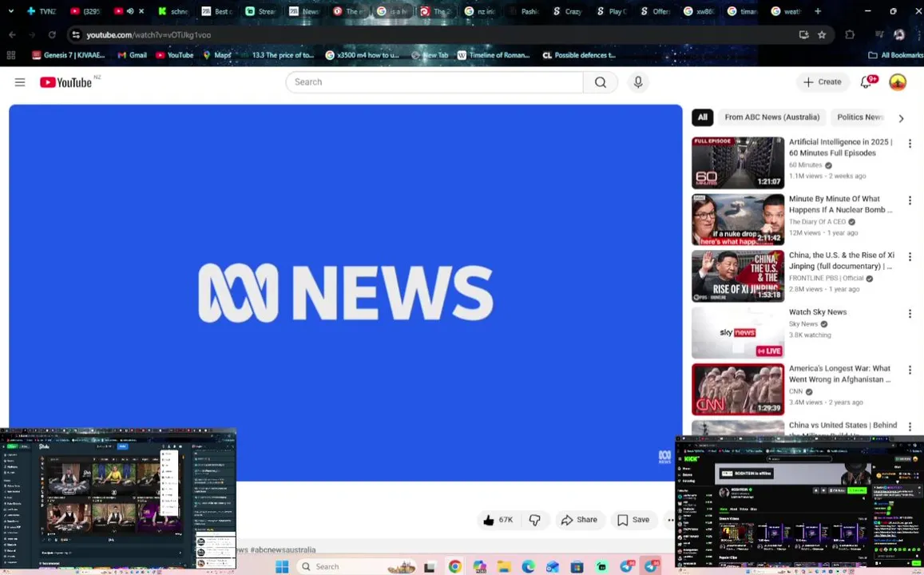Switch to the Crazy browser tab
The image size is (924, 575).
pyautogui.click(x=567, y=11)
